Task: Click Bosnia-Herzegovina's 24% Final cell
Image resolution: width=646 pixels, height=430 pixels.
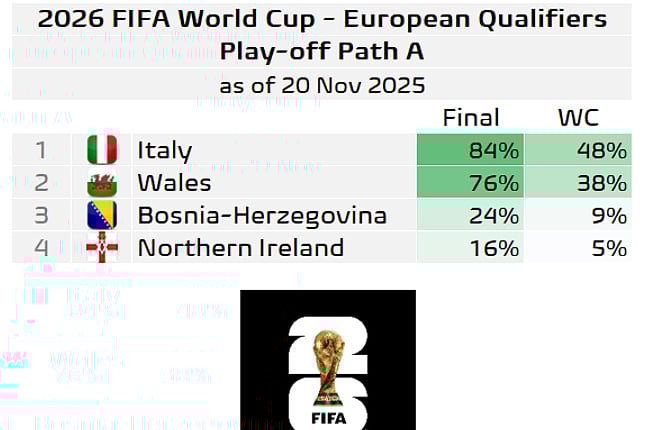Action: point(470,215)
